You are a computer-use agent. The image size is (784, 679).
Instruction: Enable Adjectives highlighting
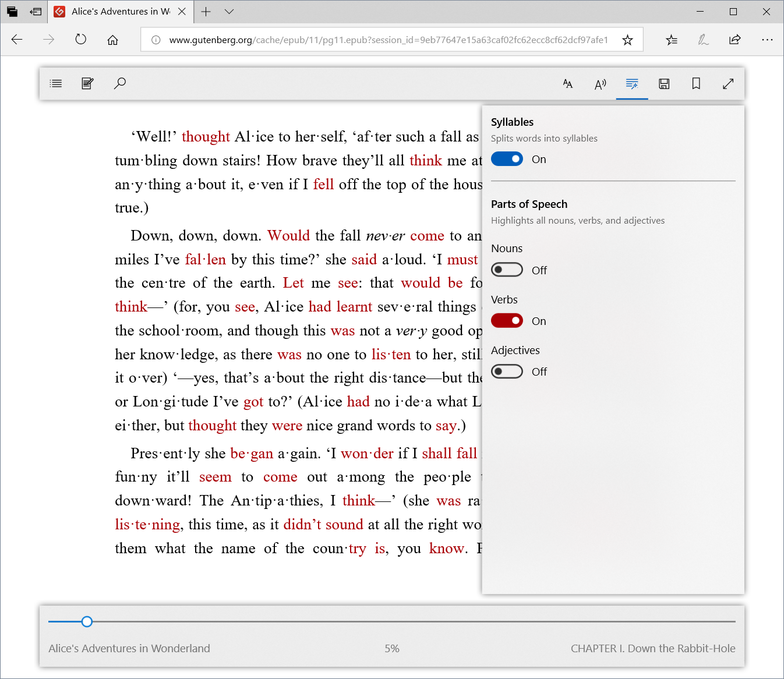tap(507, 372)
